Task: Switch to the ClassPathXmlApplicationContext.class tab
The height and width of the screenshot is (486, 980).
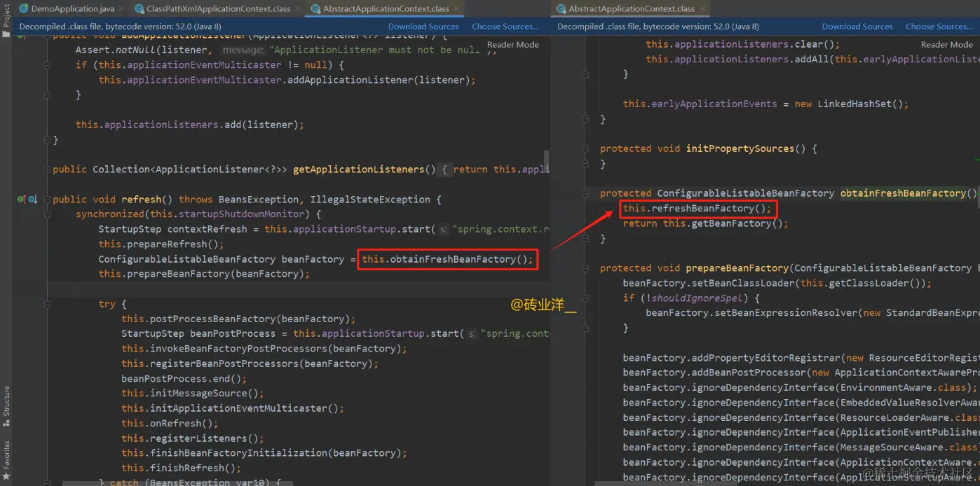Action: (219, 9)
